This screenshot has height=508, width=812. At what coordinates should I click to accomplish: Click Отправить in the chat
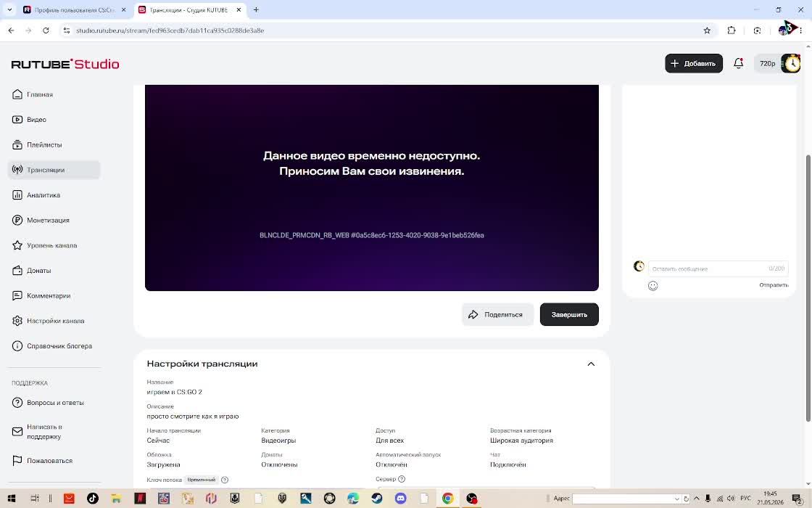pyautogui.click(x=774, y=285)
